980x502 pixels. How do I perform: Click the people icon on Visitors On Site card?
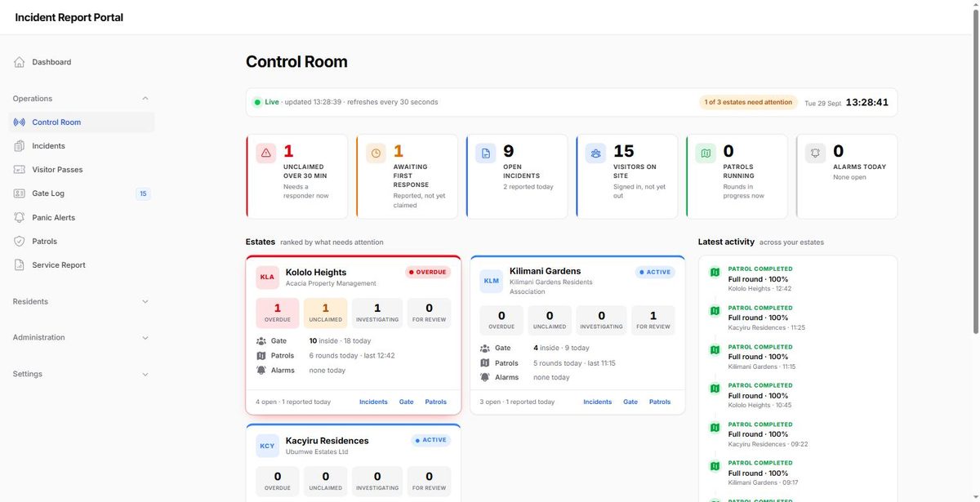[x=596, y=153]
